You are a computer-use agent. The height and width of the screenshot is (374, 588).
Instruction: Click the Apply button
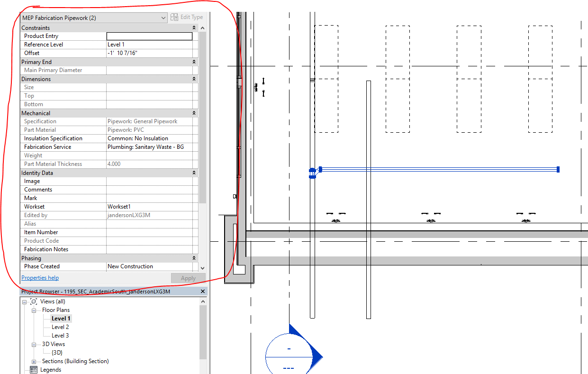pyautogui.click(x=188, y=278)
